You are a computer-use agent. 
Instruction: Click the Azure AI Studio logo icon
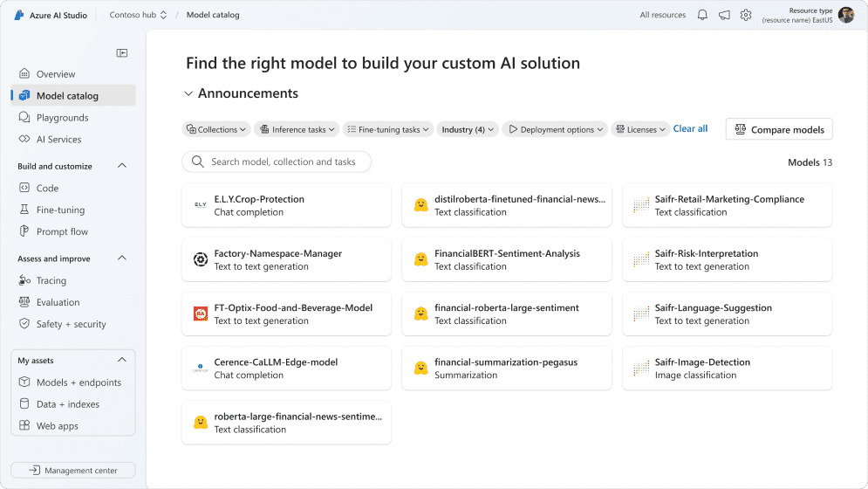[19, 15]
